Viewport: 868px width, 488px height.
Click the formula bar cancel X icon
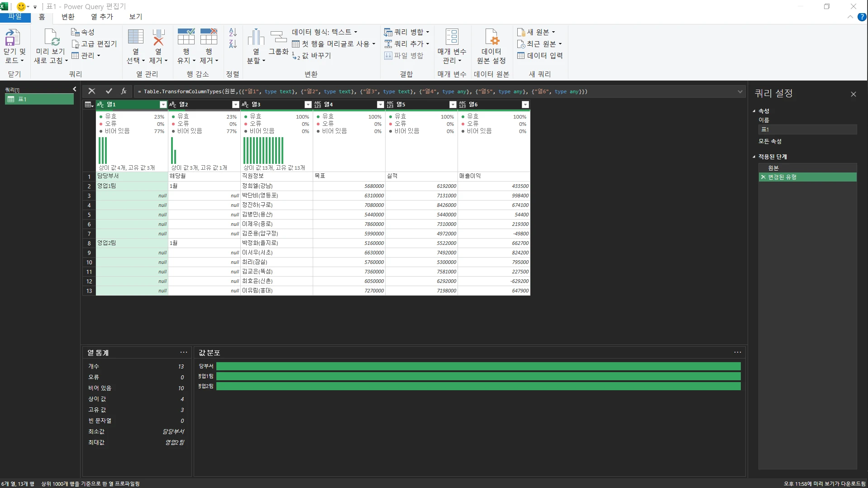[92, 91]
